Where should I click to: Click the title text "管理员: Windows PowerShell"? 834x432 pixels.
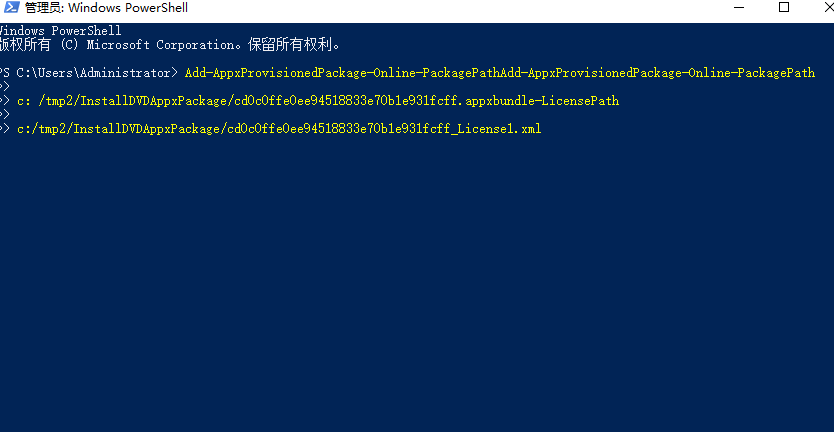click(105, 8)
